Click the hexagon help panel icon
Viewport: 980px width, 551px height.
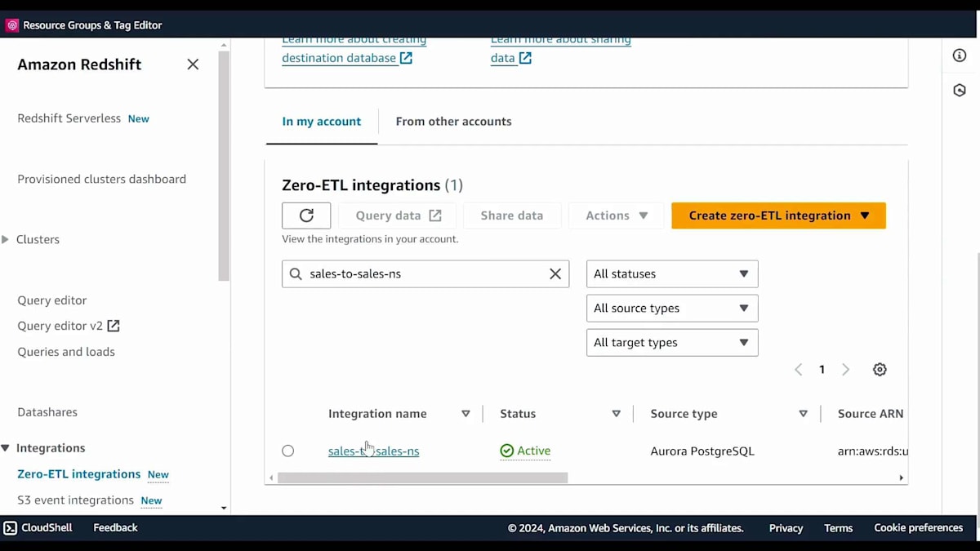pos(960,91)
